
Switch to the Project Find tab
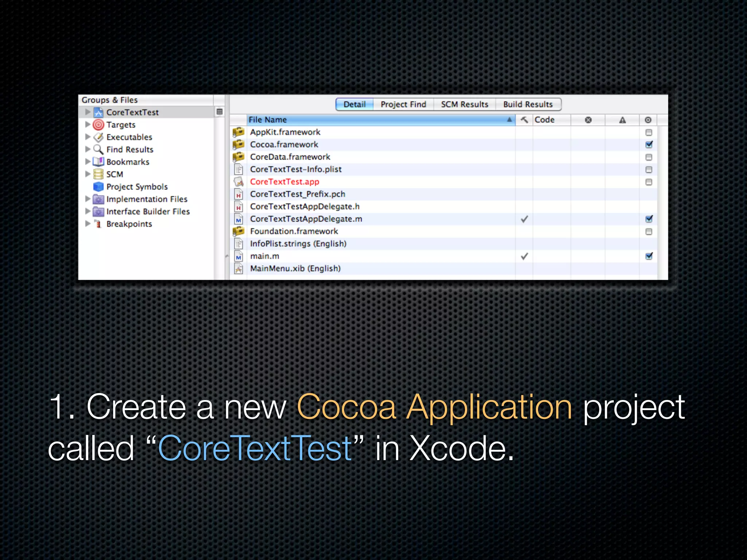tap(403, 104)
